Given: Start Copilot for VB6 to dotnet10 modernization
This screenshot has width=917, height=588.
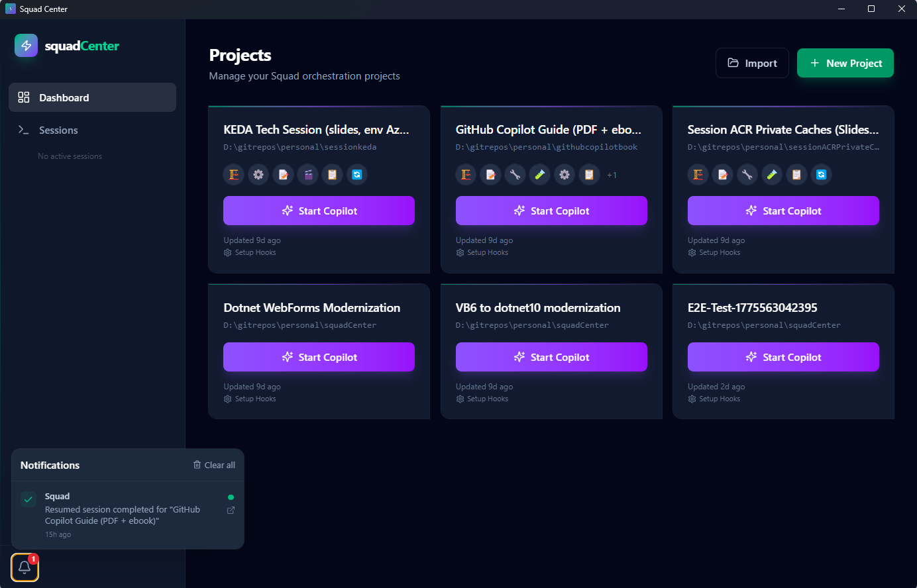Looking at the screenshot, I should tap(551, 357).
